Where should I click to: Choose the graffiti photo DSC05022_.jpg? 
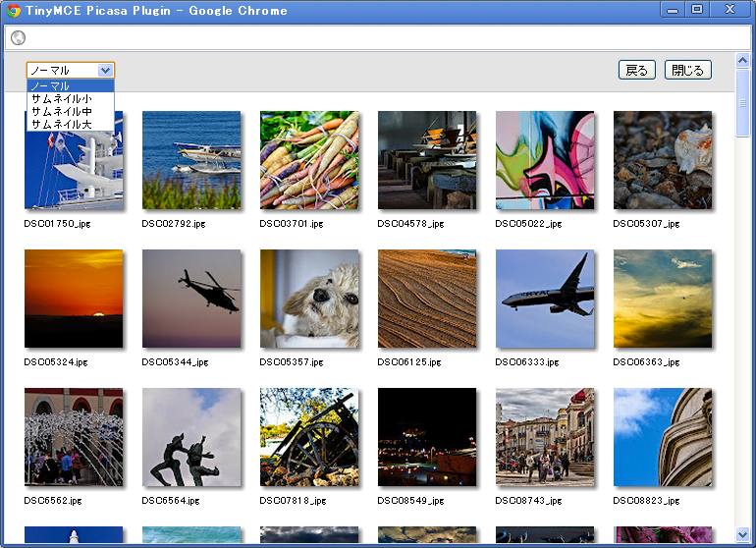545,160
